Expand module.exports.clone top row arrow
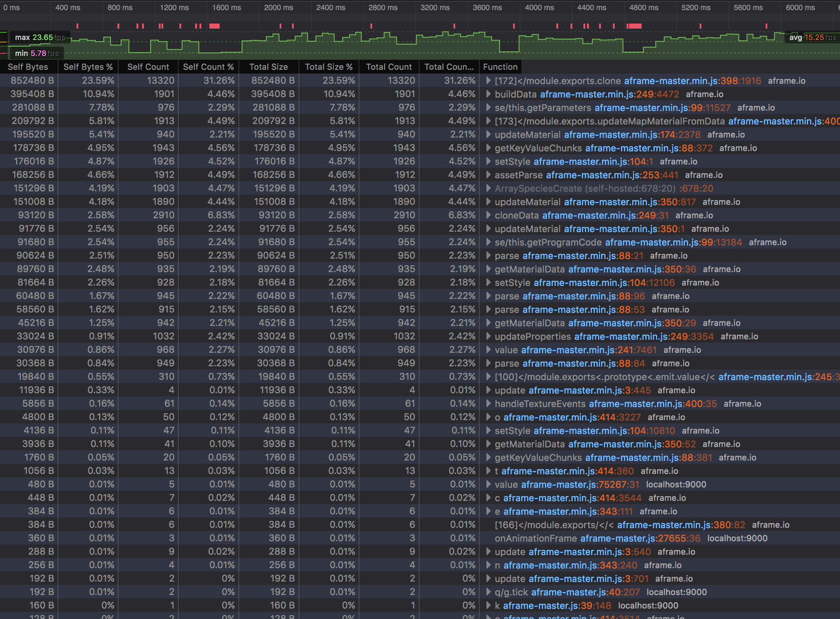 tap(488, 80)
